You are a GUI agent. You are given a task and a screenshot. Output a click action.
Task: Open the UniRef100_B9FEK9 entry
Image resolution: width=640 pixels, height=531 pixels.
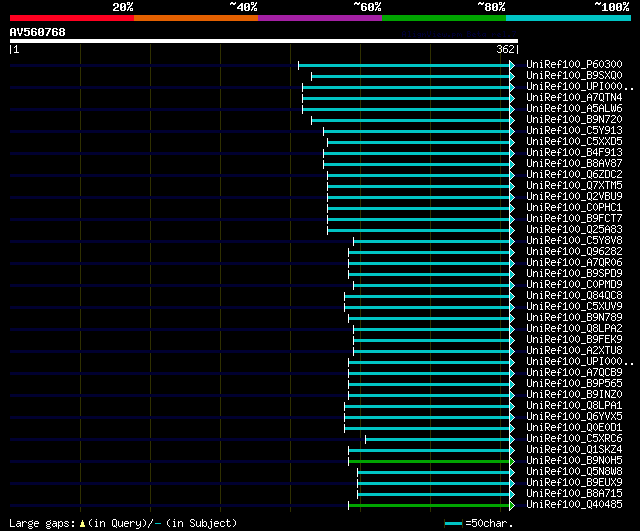[x=574, y=340]
